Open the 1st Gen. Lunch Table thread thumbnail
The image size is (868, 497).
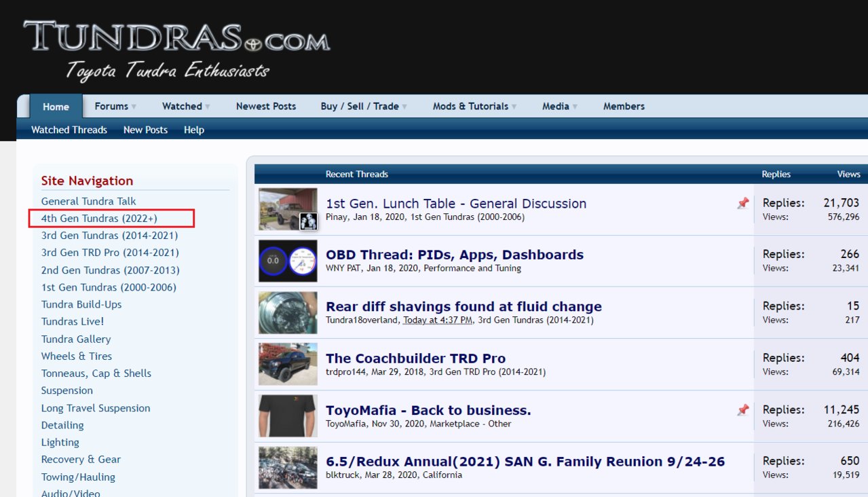coord(288,209)
